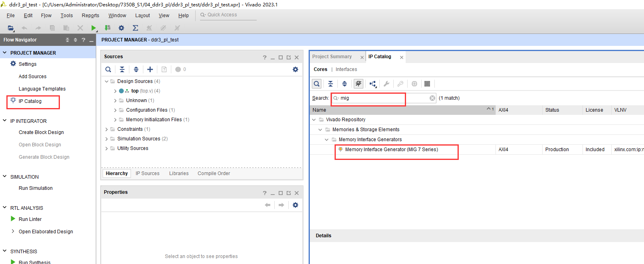Image resolution: width=644 pixels, height=264 pixels.
Task: Switch to IP Sources tab
Action: coord(147,173)
